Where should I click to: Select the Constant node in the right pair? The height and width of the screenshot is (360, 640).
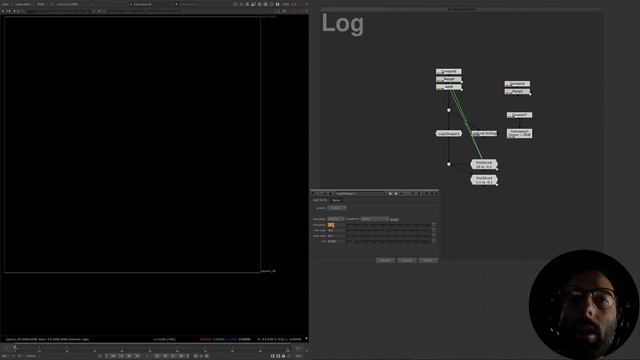517,84
